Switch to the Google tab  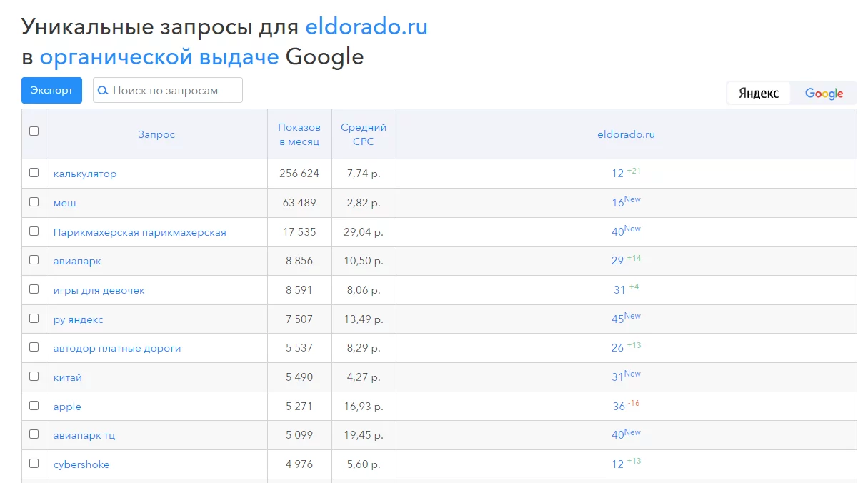[x=824, y=94]
